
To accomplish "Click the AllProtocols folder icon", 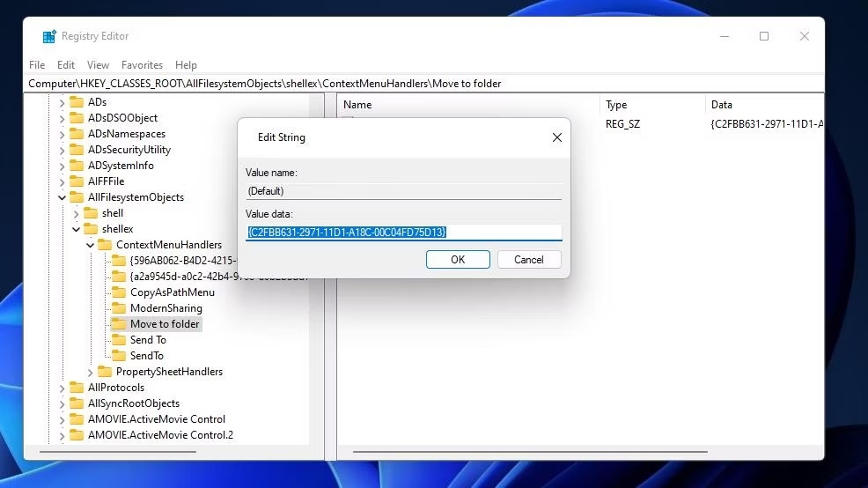I will tap(77, 388).
